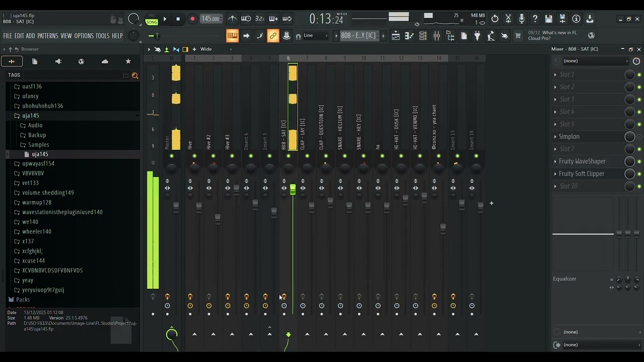Click the microphone one-click recording icon
The width and height of the screenshot is (644, 362).
point(522,19)
